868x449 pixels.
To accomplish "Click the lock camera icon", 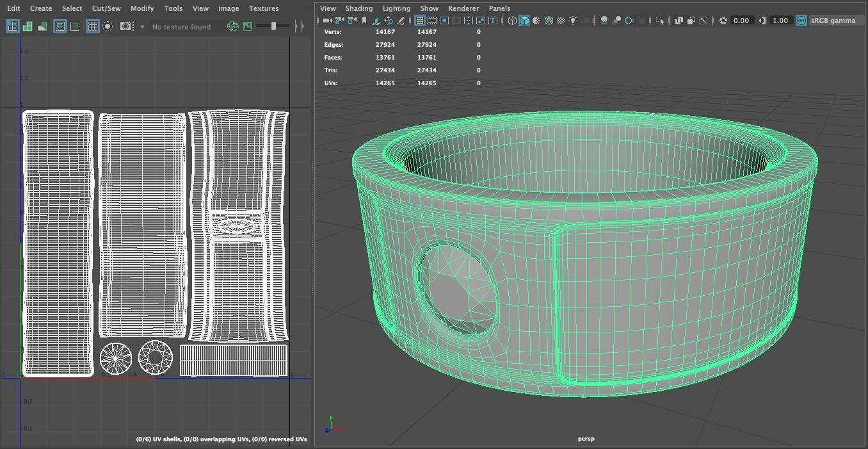I will point(339,20).
